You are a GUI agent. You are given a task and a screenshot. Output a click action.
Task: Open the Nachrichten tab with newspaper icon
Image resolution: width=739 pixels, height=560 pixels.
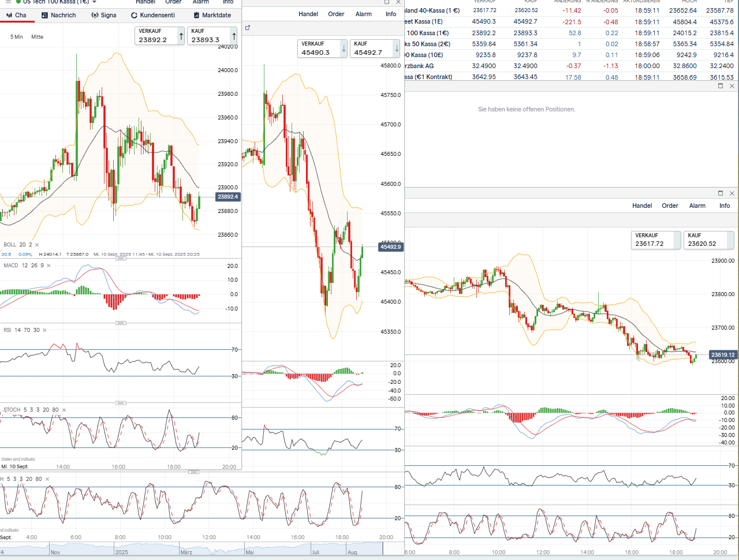(59, 15)
